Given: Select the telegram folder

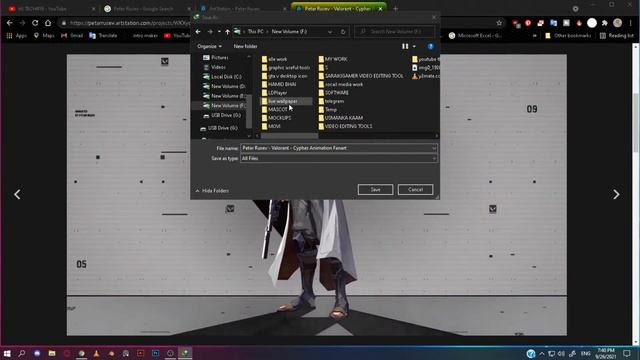Looking at the screenshot, I should 331,101.
